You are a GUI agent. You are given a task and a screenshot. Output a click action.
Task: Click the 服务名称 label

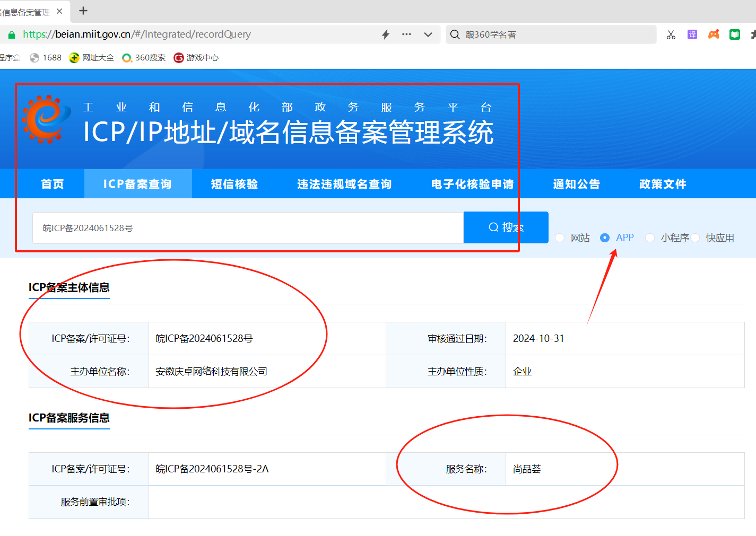(x=466, y=469)
